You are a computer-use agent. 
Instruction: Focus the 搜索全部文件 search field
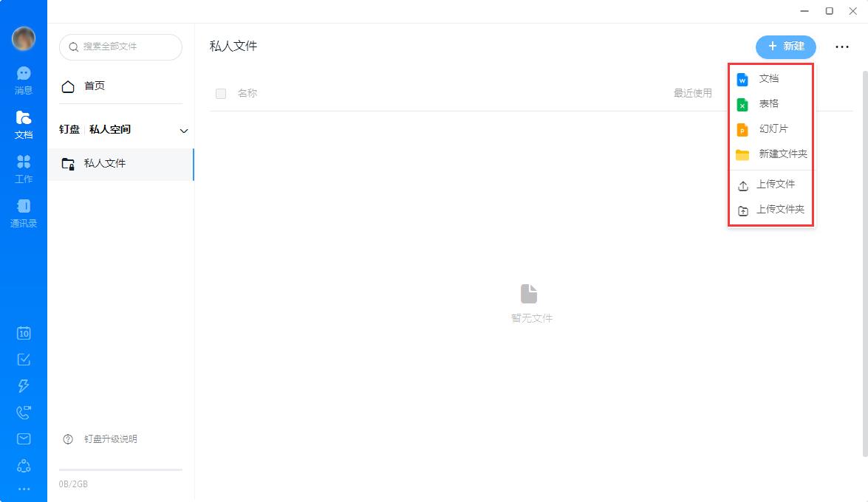pyautogui.click(x=120, y=47)
